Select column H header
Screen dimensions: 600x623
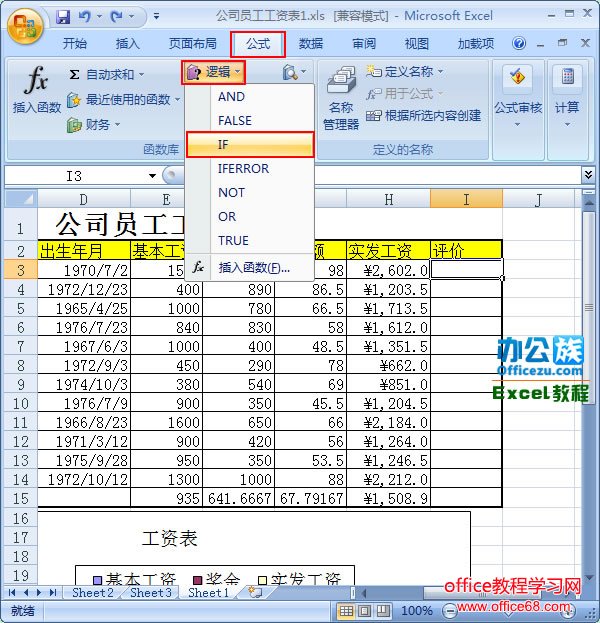[x=388, y=199]
